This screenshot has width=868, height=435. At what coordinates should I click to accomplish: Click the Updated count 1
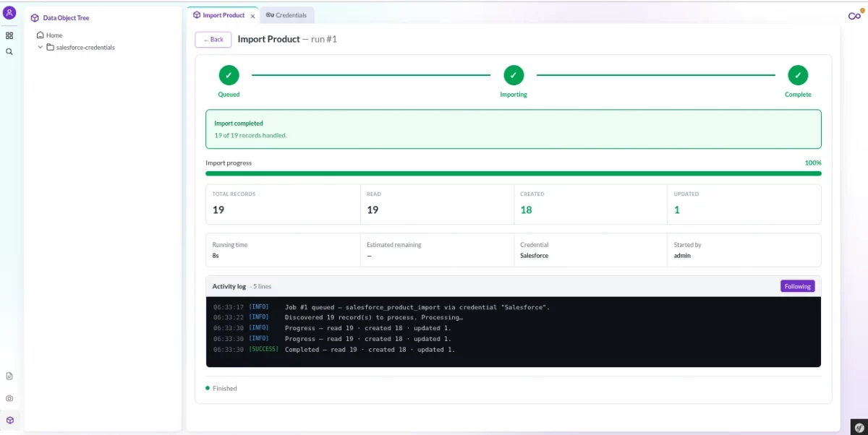[x=677, y=210]
